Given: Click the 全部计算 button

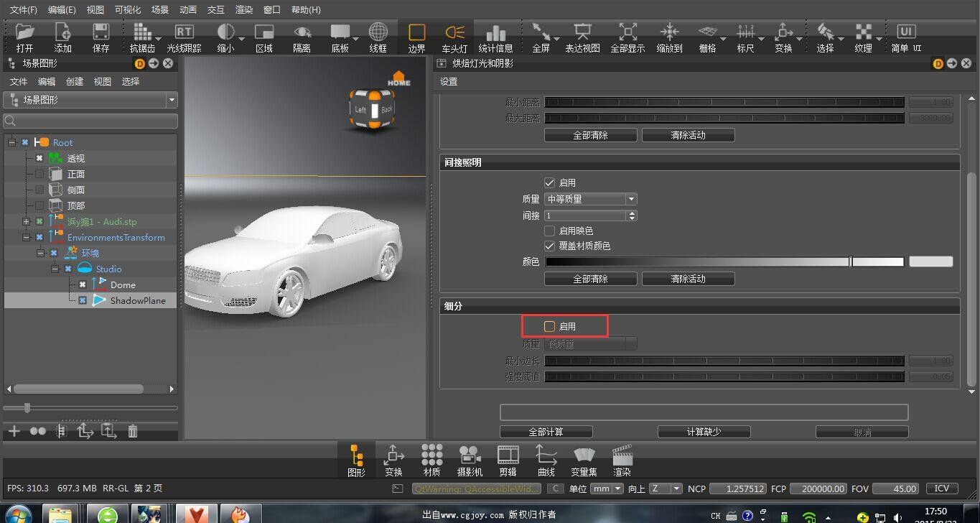Looking at the screenshot, I should pyautogui.click(x=546, y=432).
